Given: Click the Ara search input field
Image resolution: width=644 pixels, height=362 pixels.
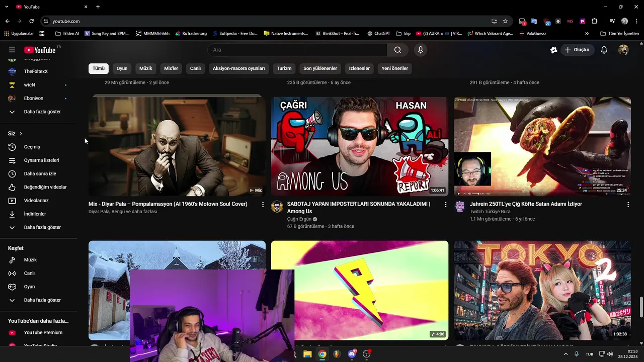Looking at the screenshot, I should 297,50.
